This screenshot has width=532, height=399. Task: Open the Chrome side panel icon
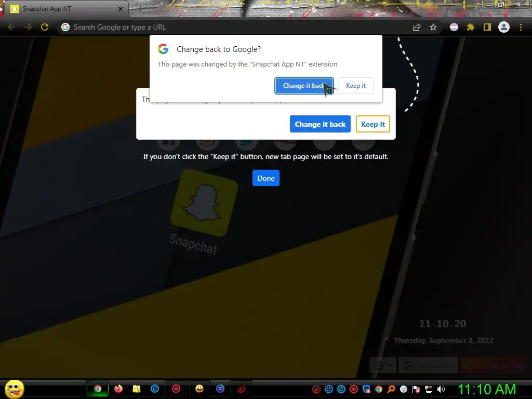(487, 27)
